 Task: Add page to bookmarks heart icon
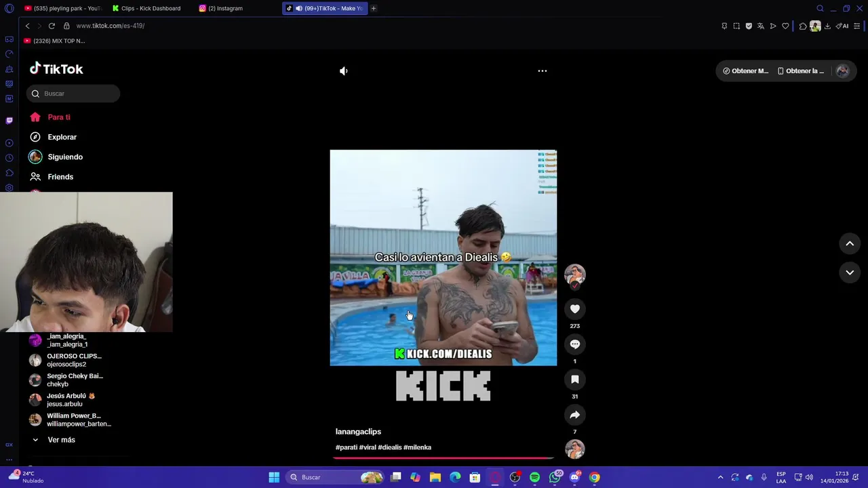pyautogui.click(x=785, y=26)
